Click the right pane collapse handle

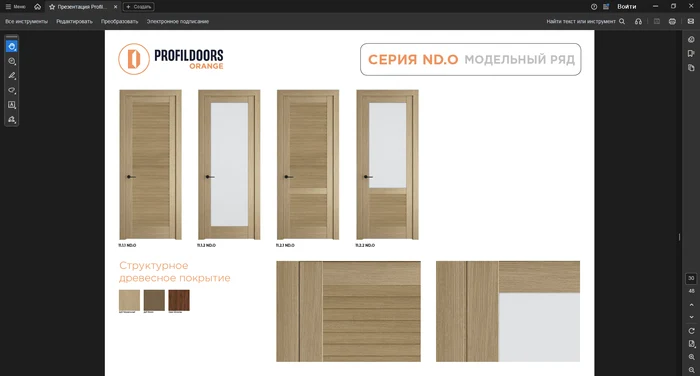tap(679, 237)
